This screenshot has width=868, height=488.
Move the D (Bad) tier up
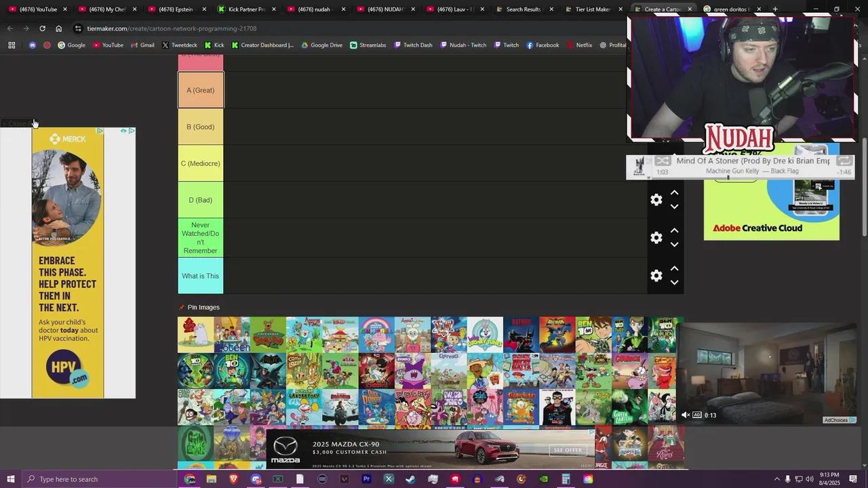674,193
